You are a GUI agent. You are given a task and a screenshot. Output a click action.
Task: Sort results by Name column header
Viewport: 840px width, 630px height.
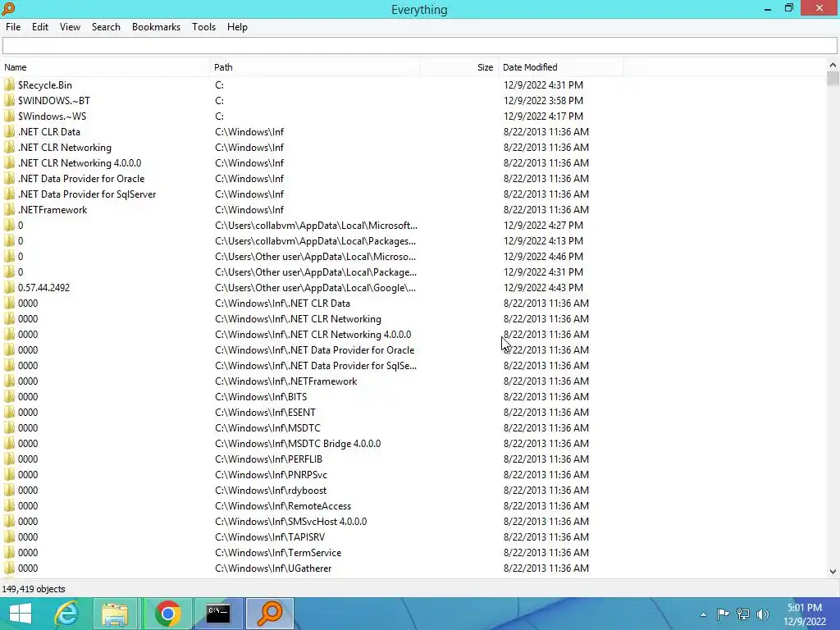pyautogui.click(x=105, y=67)
